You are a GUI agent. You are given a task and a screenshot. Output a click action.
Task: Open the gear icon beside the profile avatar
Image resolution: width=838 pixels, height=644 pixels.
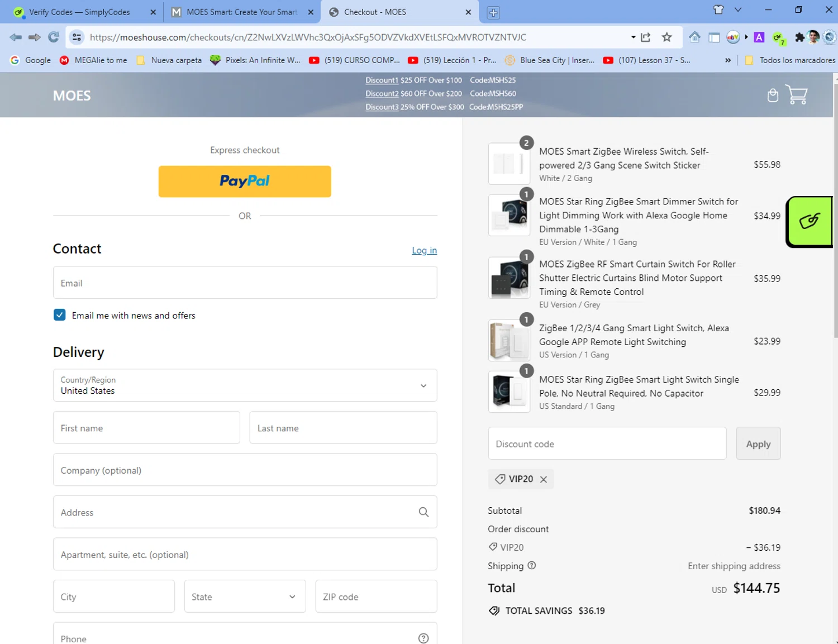[830, 37]
